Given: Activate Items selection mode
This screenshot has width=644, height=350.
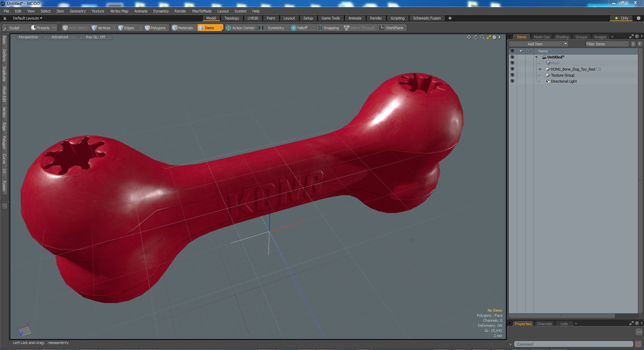Looking at the screenshot, I should point(209,28).
